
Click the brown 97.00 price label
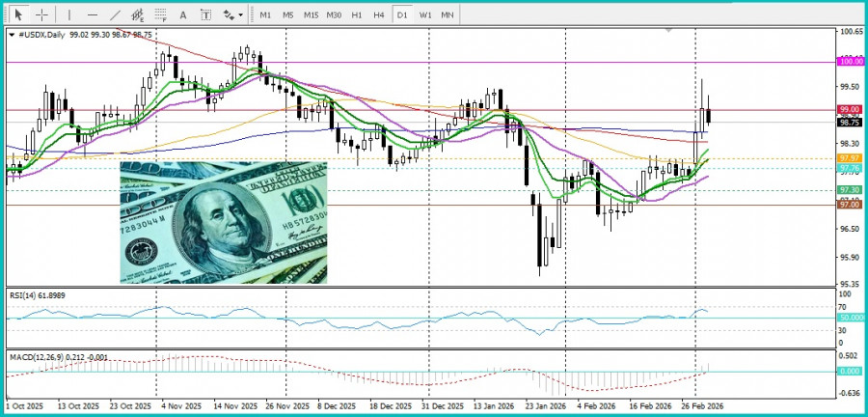[851, 205]
